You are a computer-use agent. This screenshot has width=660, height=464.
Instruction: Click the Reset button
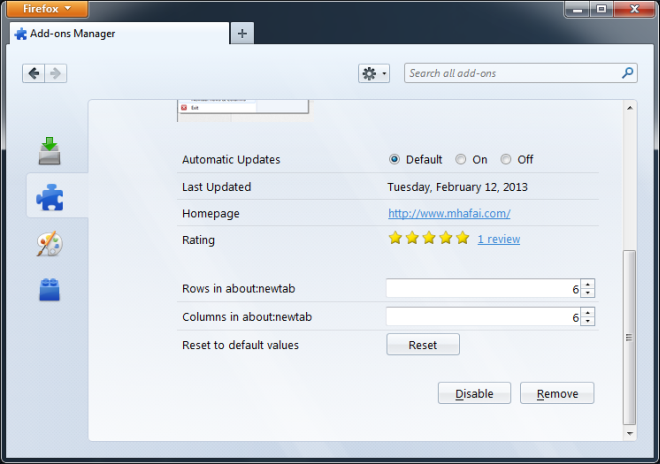click(x=423, y=344)
